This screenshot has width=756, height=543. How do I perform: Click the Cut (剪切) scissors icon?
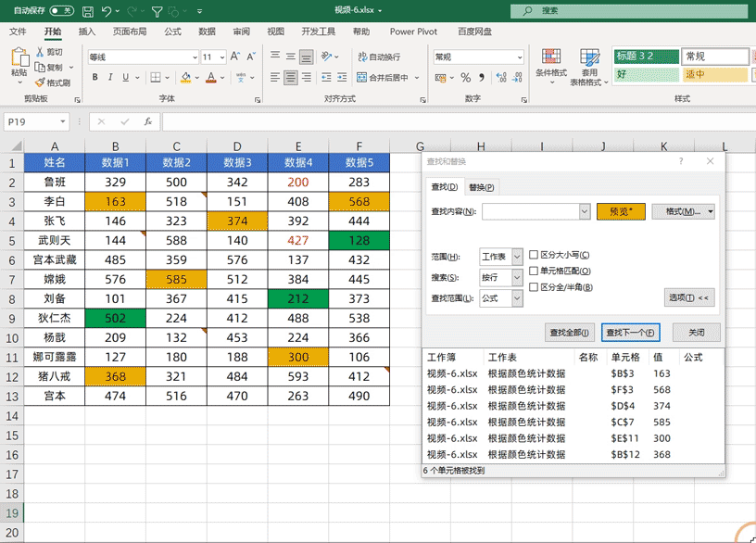(39, 53)
